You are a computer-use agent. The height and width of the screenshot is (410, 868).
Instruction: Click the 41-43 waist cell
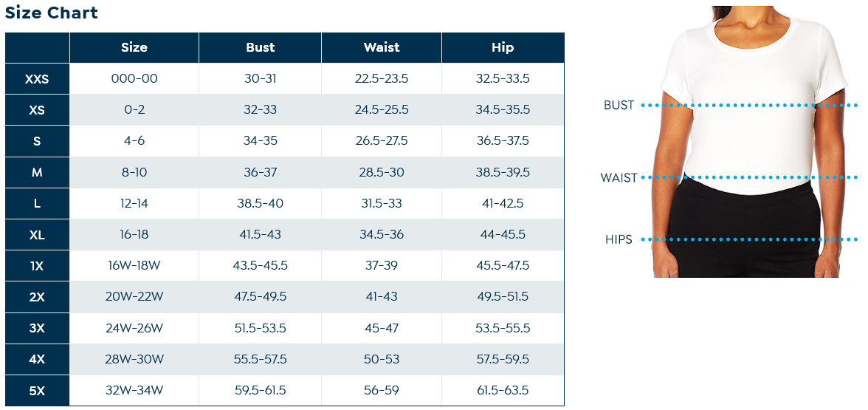pos(382,296)
